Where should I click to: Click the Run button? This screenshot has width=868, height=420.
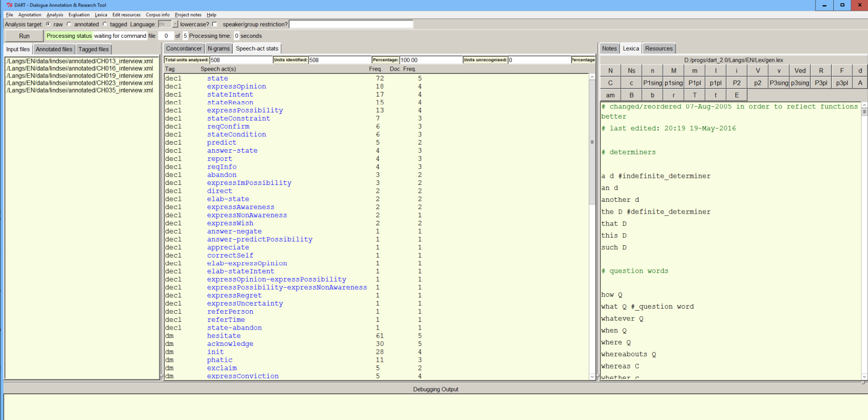(24, 36)
